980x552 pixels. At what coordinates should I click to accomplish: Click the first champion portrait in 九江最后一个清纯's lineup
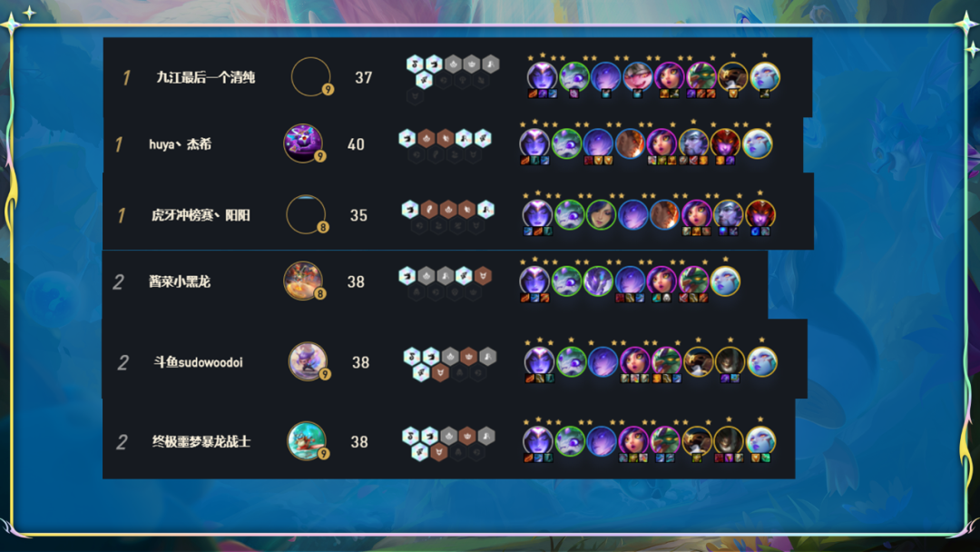542,76
